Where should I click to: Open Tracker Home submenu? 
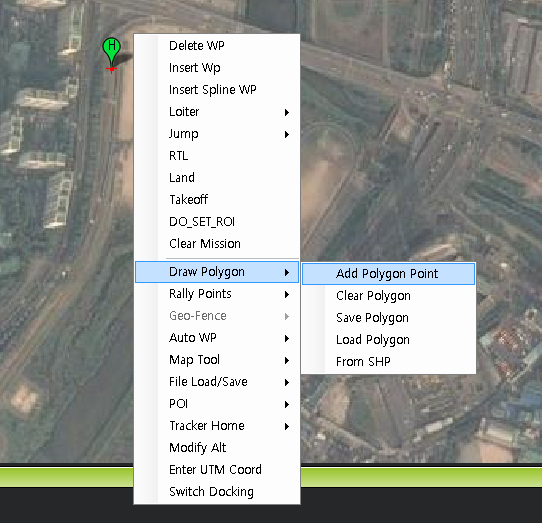point(217,426)
